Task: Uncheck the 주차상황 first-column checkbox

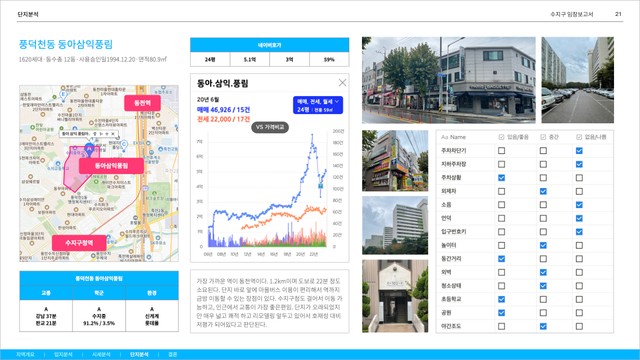Action: pyautogui.click(x=501, y=178)
